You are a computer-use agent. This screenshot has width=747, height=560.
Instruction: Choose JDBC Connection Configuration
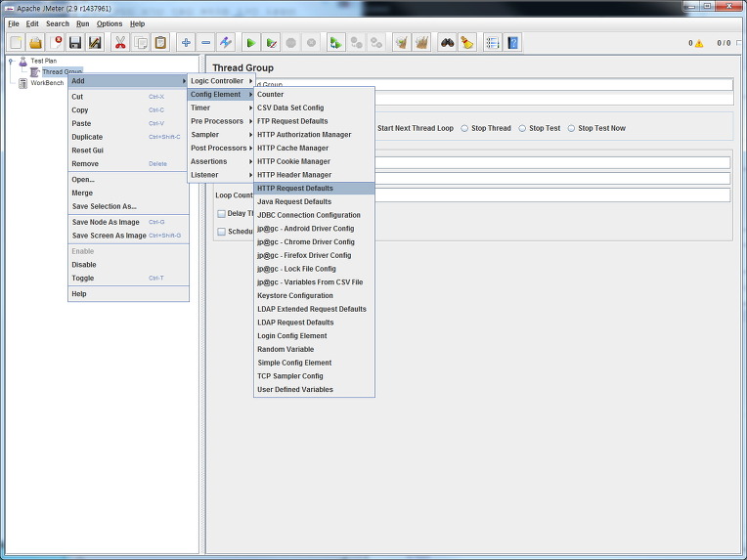click(x=314, y=215)
